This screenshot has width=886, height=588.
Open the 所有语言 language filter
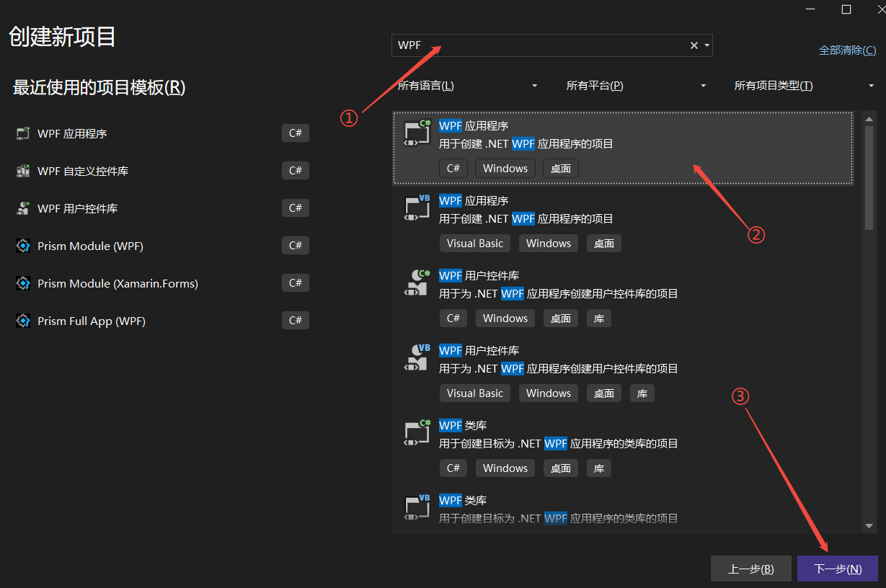point(467,86)
